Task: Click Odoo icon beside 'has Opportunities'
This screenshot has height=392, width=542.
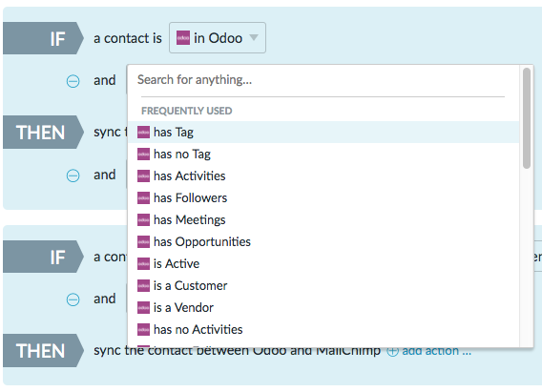Action: [x=143, y=241]
